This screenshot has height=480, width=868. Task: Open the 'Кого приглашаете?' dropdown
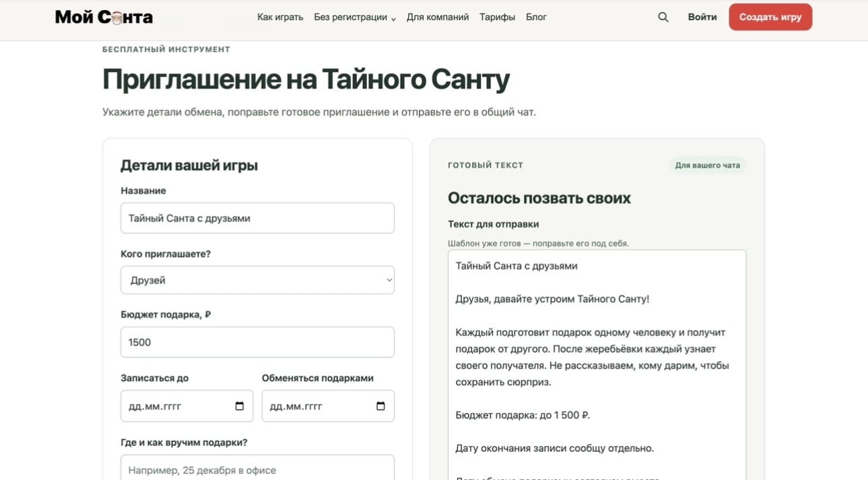(x=257, y=280)
